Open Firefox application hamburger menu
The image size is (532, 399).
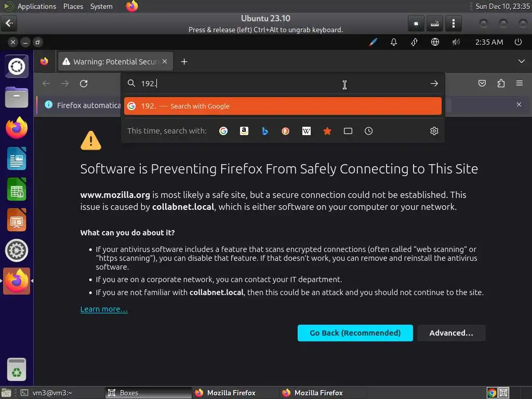(x=519, y=83)
